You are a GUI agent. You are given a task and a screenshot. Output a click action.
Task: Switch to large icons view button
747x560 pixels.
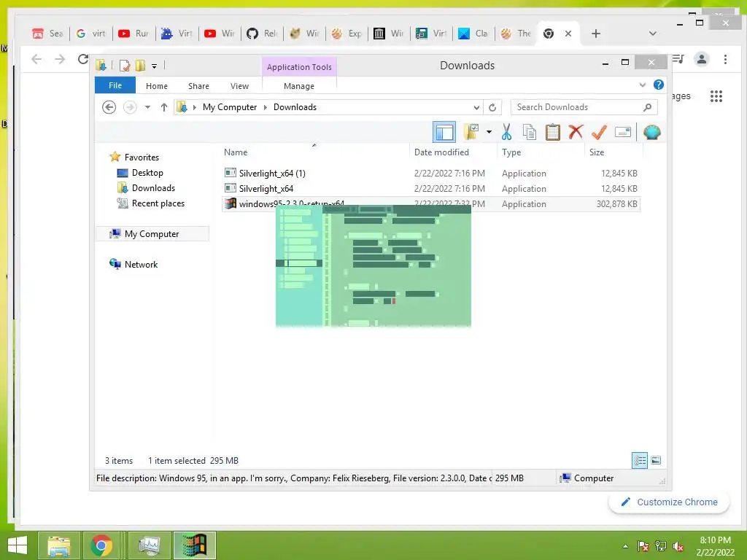click(656, 460)
